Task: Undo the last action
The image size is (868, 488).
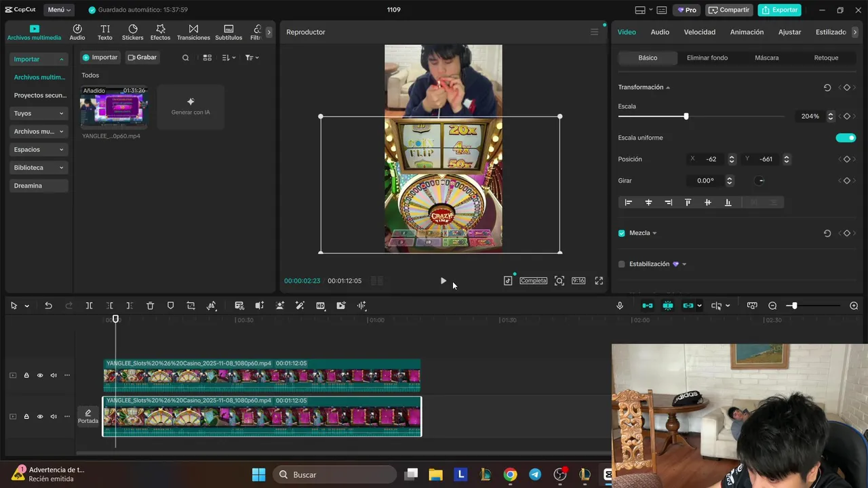Action: pyautogui.click(x=48, y=306)
